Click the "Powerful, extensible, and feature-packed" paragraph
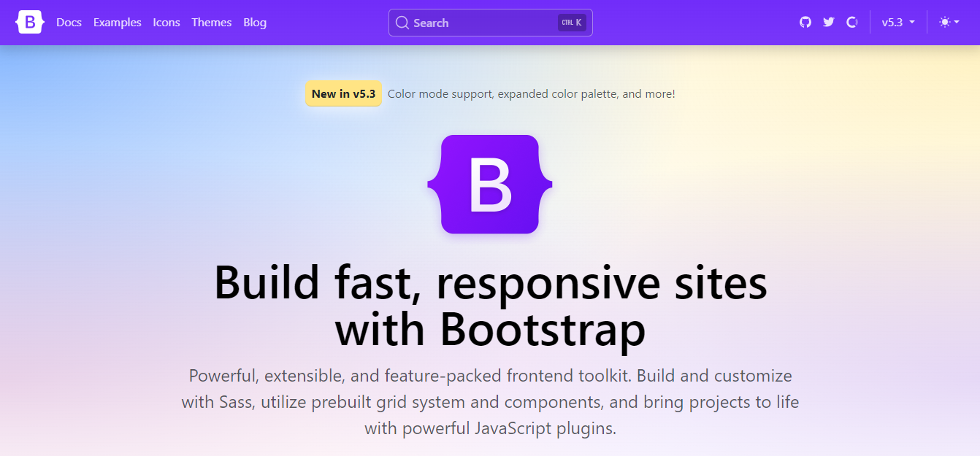 click(x=490, y=402)
